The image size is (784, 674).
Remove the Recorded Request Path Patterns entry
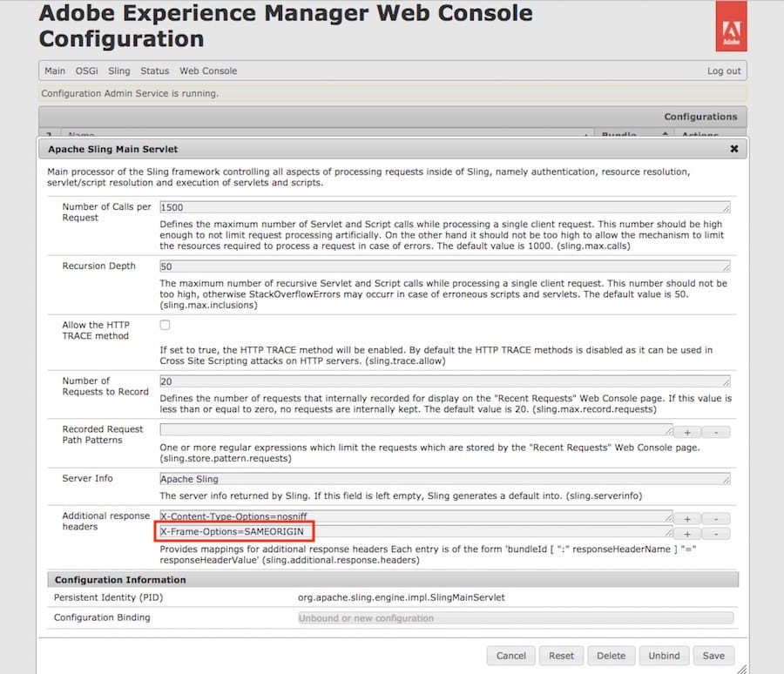[x=716, y=432]
